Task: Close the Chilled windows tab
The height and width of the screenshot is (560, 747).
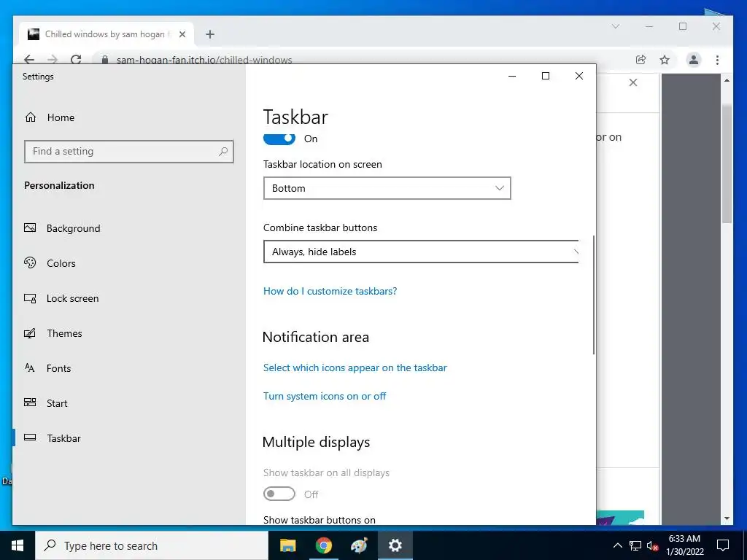Action: click(182, 34)
